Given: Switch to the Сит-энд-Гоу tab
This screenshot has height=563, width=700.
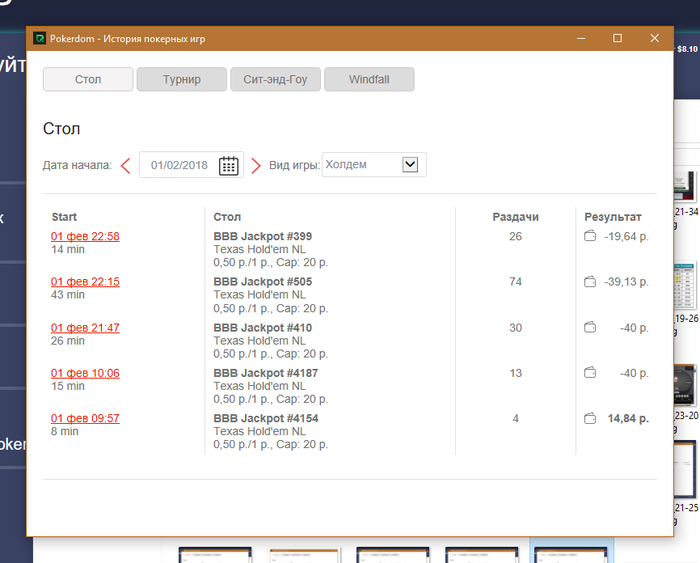Looking at the screenshot, I should [x=275, y=79].
